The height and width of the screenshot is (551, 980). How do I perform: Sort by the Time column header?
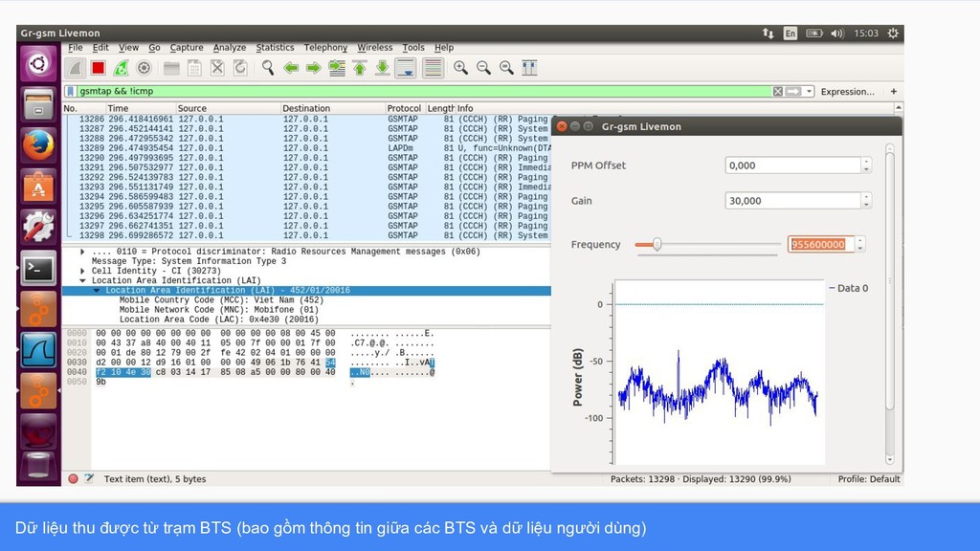140,108
